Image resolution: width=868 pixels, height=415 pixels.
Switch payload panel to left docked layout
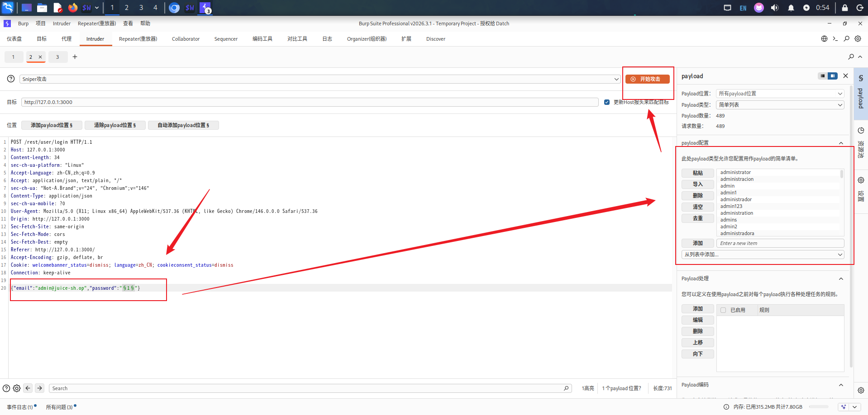pyautogui.click(x=823, y=76)
